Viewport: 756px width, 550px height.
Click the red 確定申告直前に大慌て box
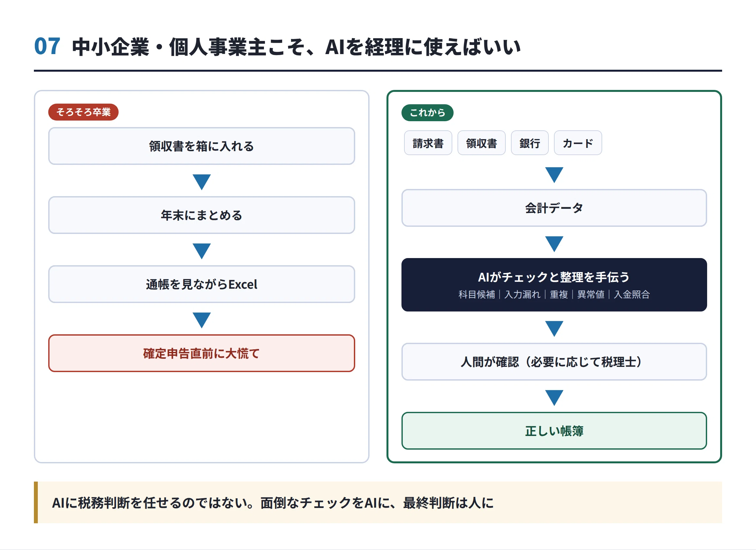(x=202, y=353)
